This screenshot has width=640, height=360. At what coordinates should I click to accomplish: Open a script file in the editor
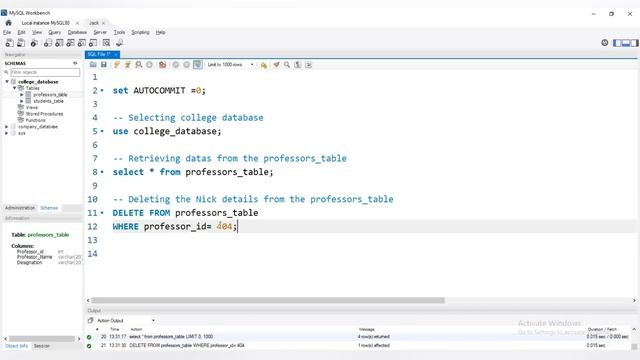coord(93,65)
